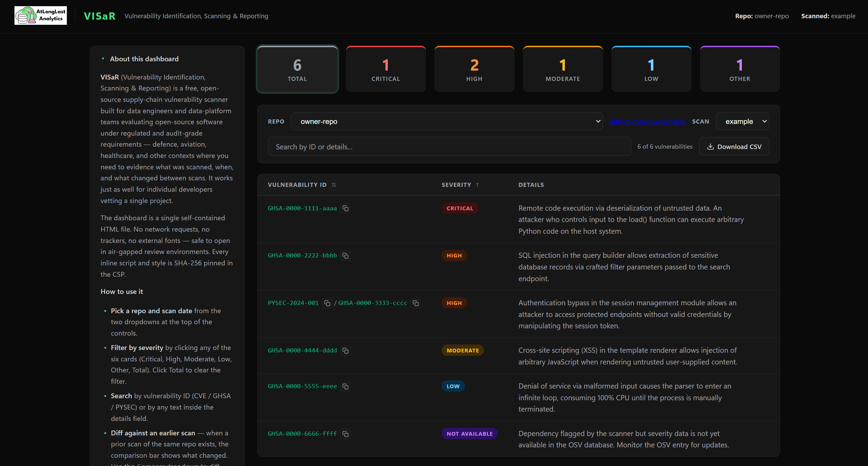Viewport: 868px width, 466px height.
Task: Click the 'Filter by severity' bullet text
Action: pyautogui.click(x=137, y=348)
